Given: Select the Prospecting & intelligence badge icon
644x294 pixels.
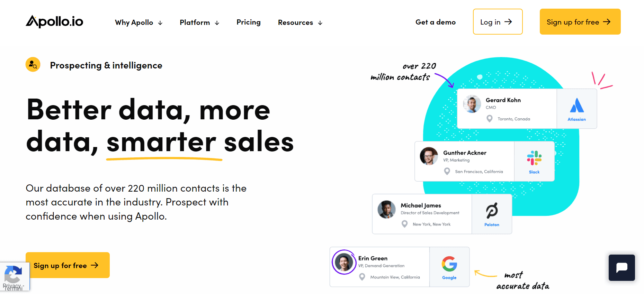Looking at the screenshot, I should pos(33,64).
